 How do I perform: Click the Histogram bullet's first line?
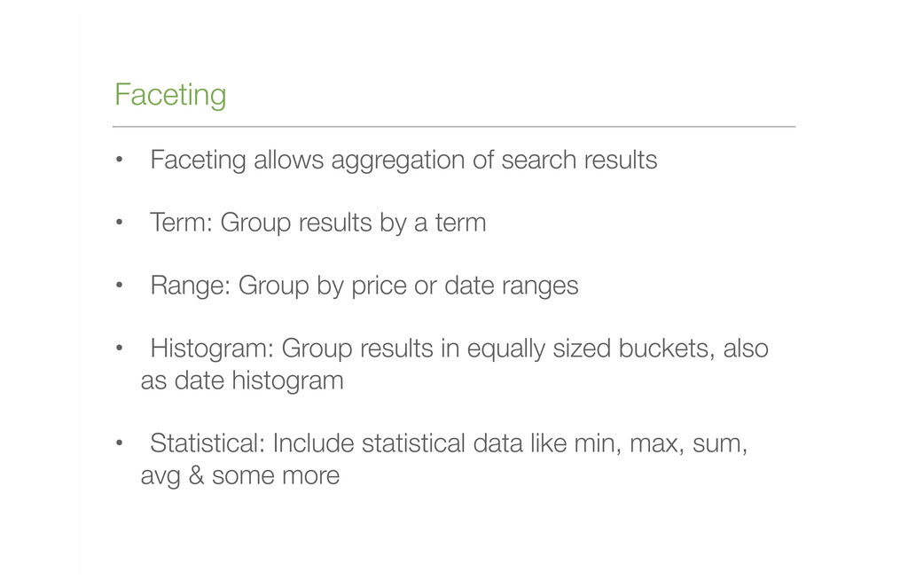coord(459,349)
